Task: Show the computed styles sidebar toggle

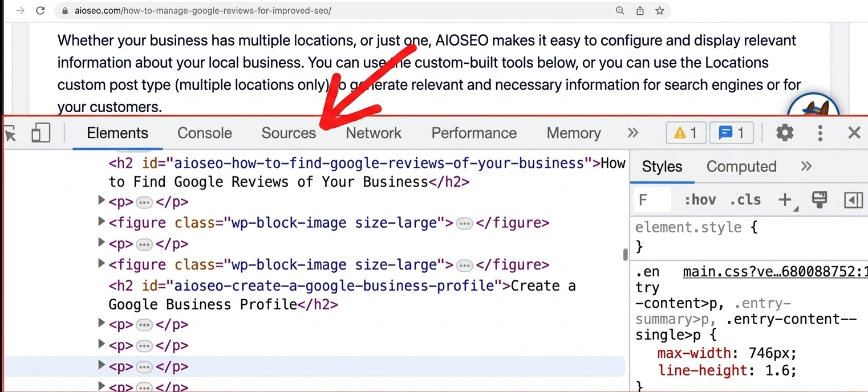Action: coord(853,200)
